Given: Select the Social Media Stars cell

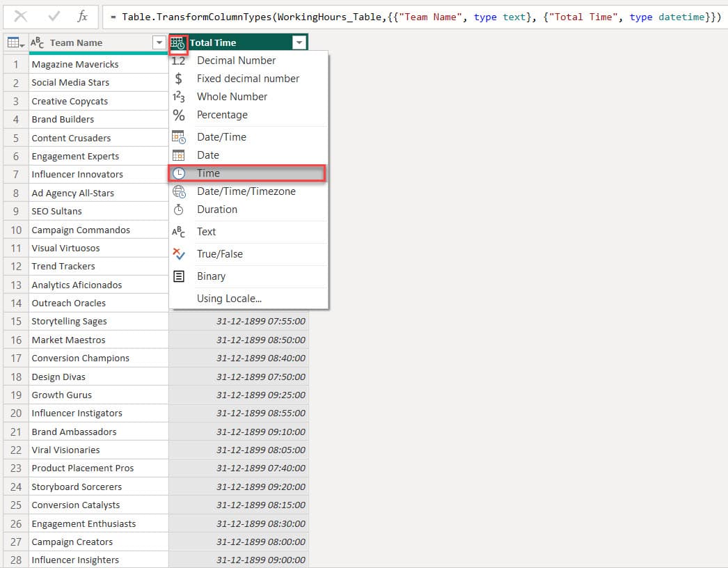Looking at the screenshot, I should [98, 83].
